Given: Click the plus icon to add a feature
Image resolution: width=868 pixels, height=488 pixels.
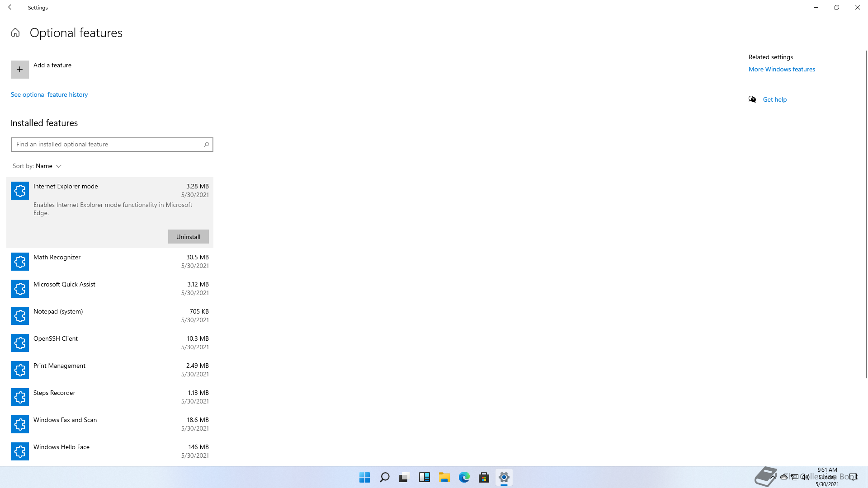Looking at the screenshot, I should click(20, 70).
